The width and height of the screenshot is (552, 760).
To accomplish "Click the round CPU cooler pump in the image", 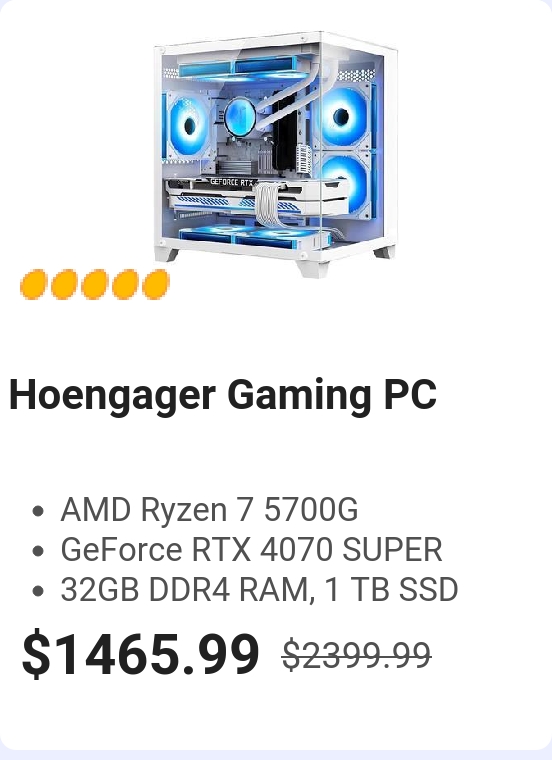I will [240, 117].
